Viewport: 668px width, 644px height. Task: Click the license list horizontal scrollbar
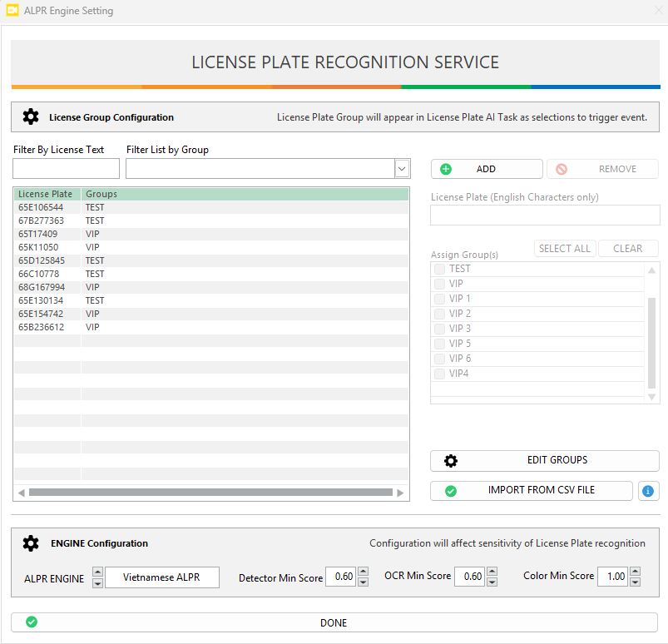point(210,493)
